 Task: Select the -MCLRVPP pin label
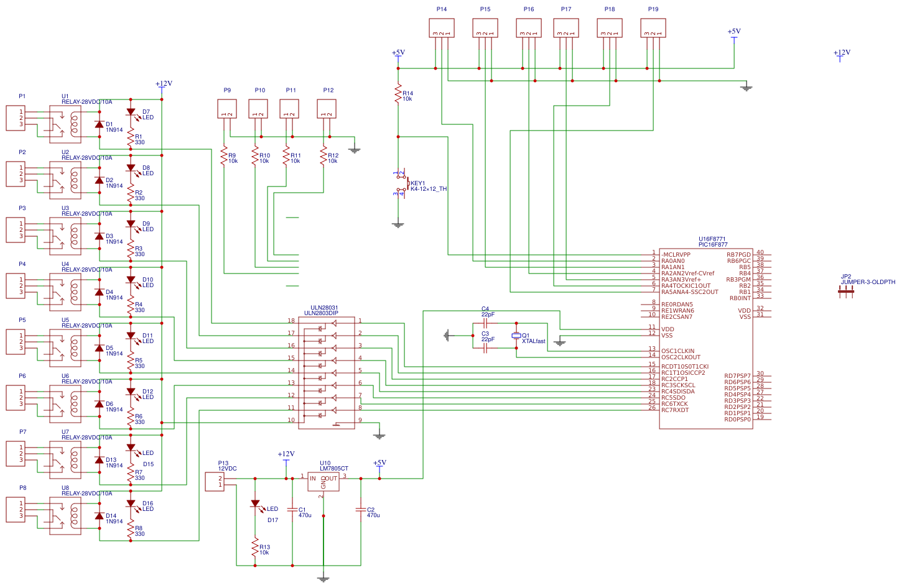676,255
